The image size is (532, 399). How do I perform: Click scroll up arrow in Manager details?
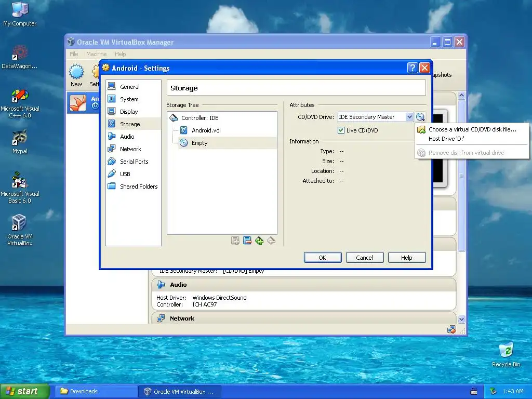pos(461,96)
